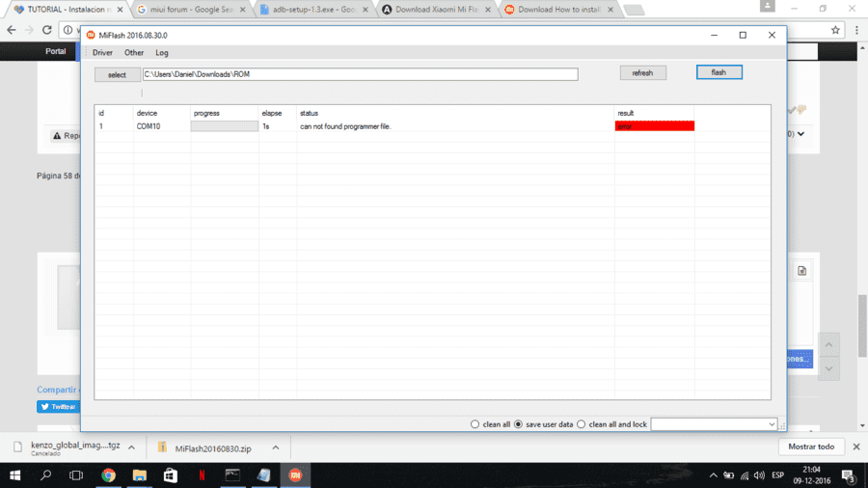Open the Chrome three-dot menu

pos(856,30)
